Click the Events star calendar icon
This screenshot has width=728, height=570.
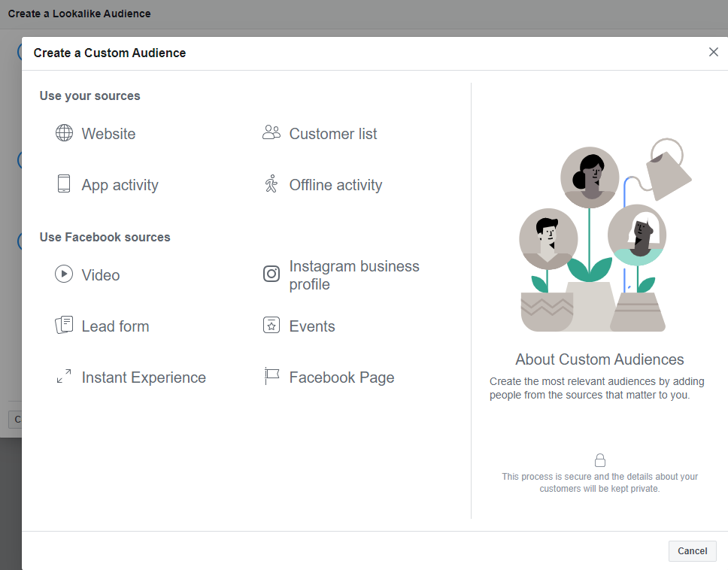(271, 325)
